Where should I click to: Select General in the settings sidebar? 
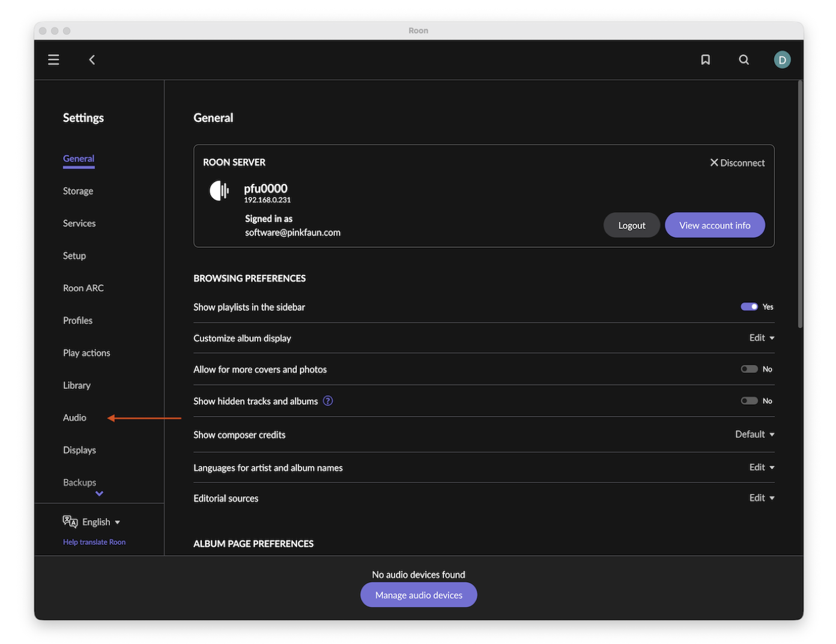click(79, 159)
